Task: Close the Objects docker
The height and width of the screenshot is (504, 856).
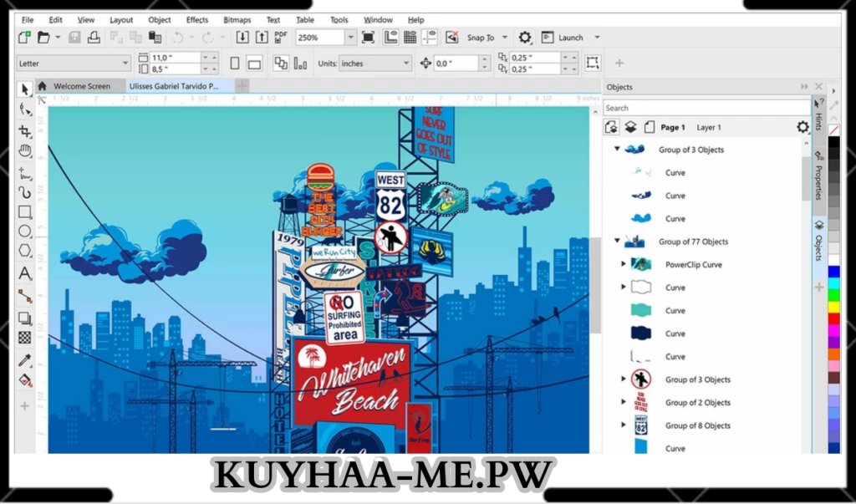Action: pos(818,87)
